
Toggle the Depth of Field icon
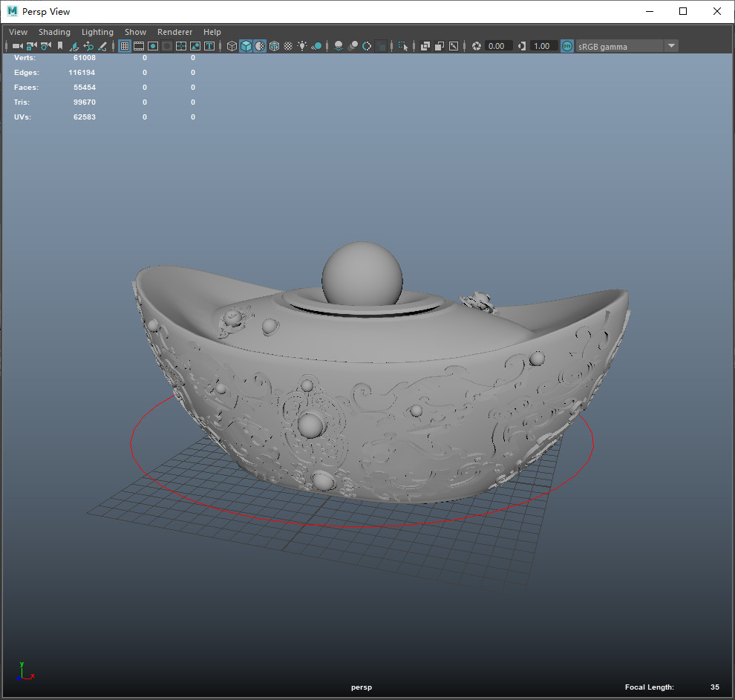tap(382, 46)
